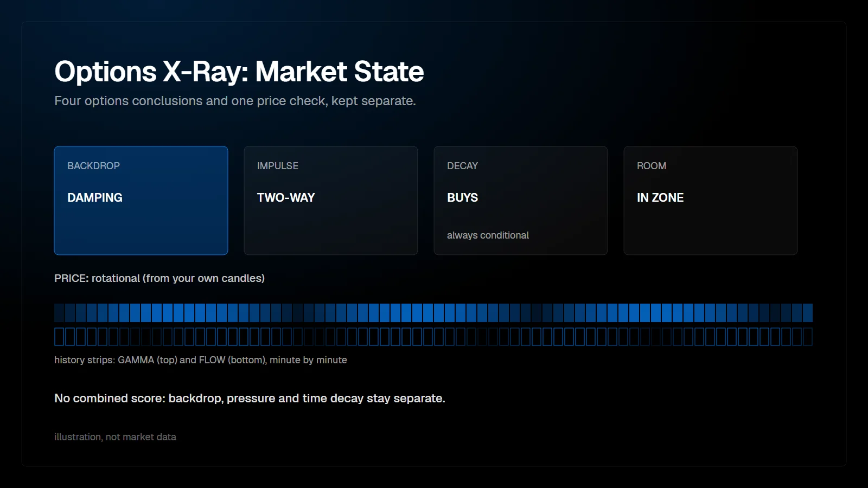The height and width of the screenshot is (488, 868).
Task: Click the 'always conditional' note
Action: coord(488,235)
